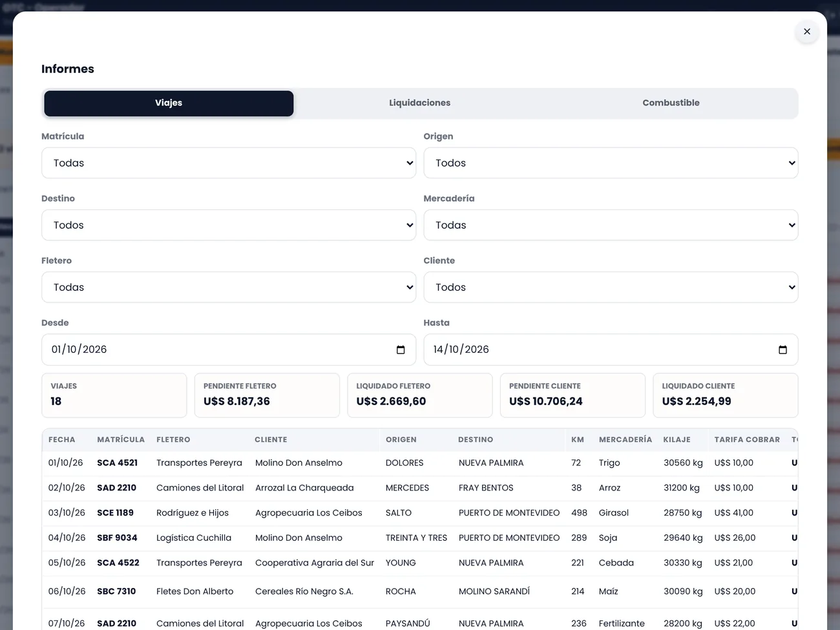Click the Liquidado Cliente summary card

pos(726,395)
